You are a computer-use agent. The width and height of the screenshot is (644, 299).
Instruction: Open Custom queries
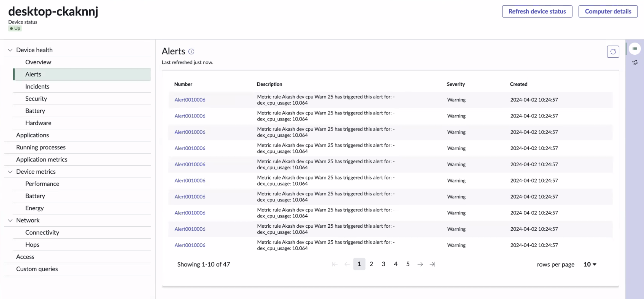(77, 269)
